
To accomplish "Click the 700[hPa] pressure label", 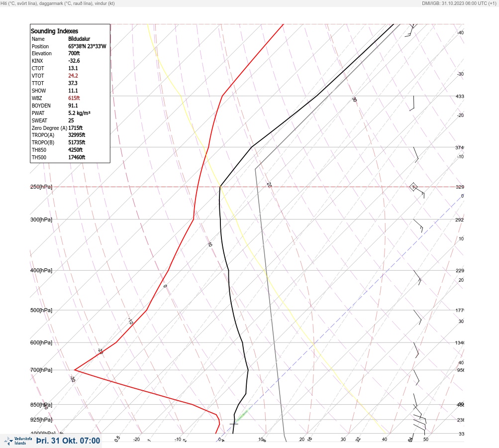I will coord(41,370).
